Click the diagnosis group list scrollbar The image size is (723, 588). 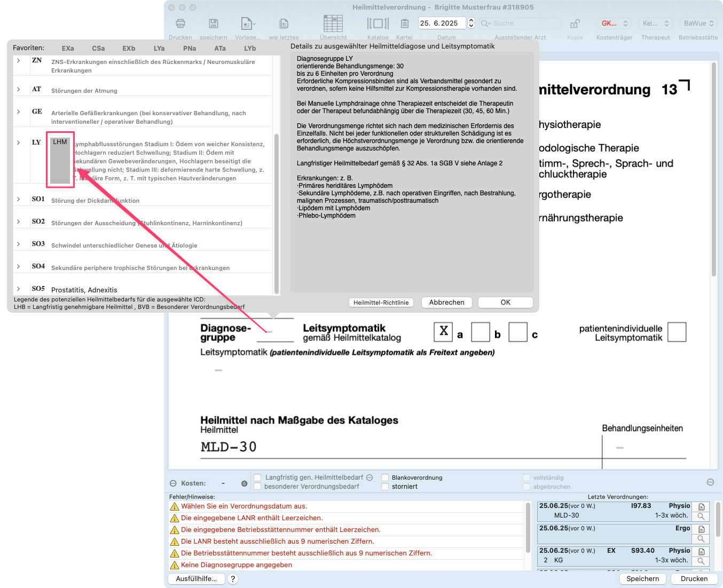point(277,213)
